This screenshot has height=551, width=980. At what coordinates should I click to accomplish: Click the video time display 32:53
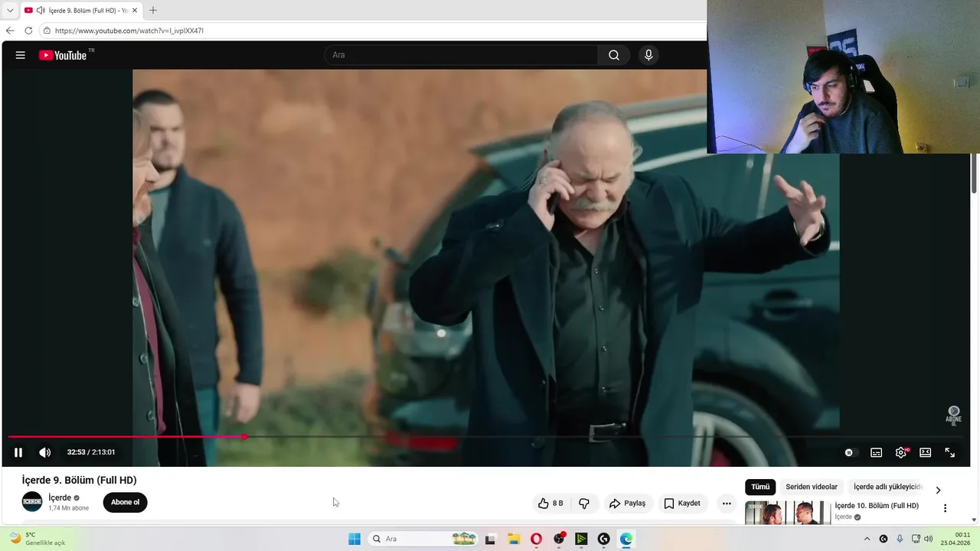[91, 452]
